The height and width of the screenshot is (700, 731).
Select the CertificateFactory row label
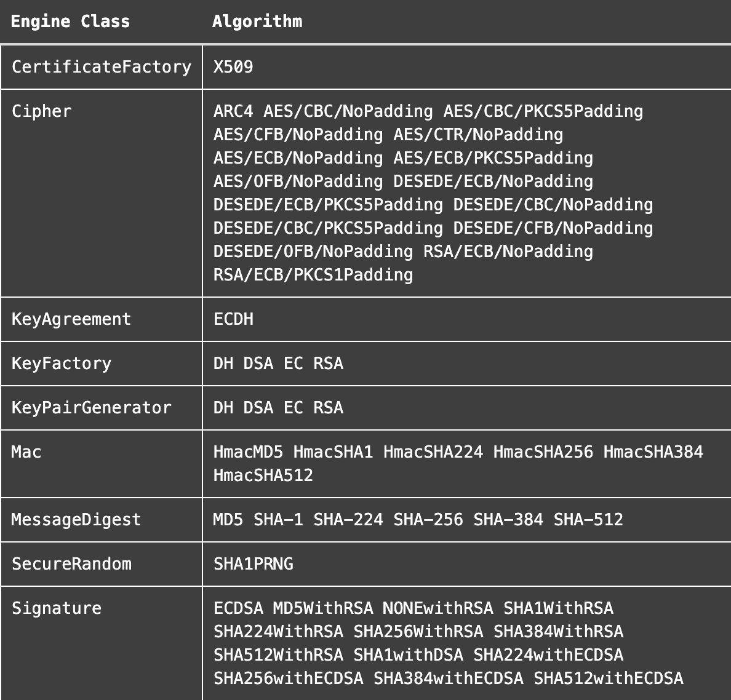tap(102, 66)
